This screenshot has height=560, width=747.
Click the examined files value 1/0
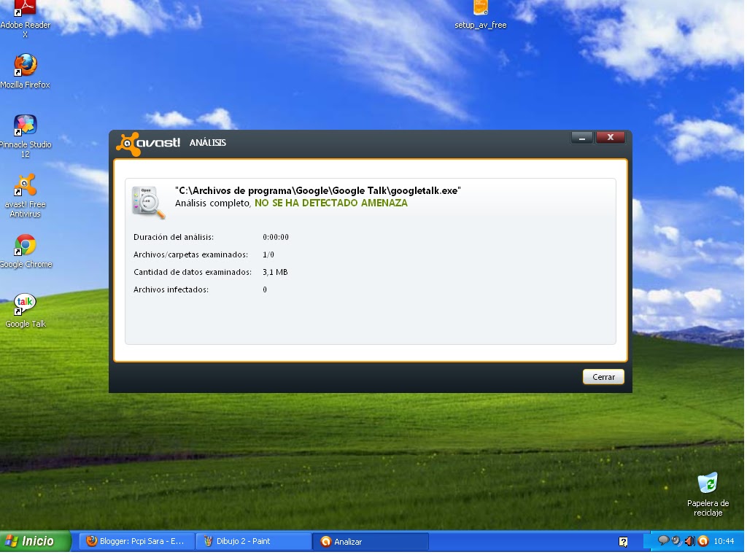(x=268, y=254)
